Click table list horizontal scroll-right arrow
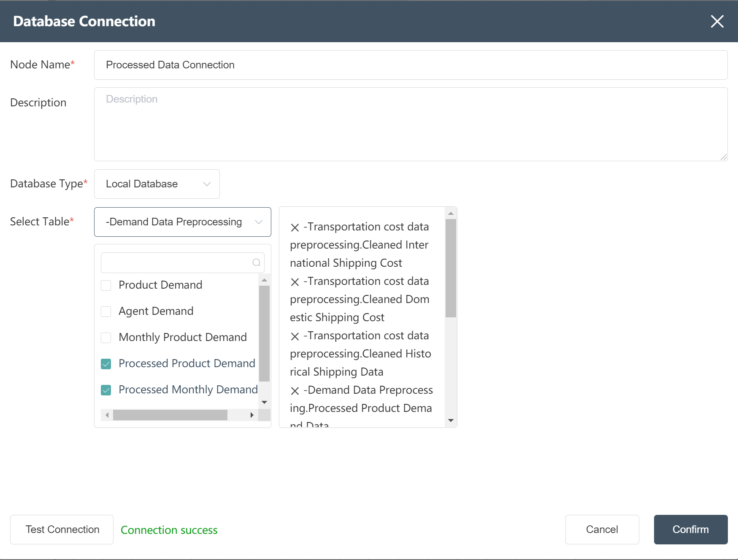 [252, 415]
